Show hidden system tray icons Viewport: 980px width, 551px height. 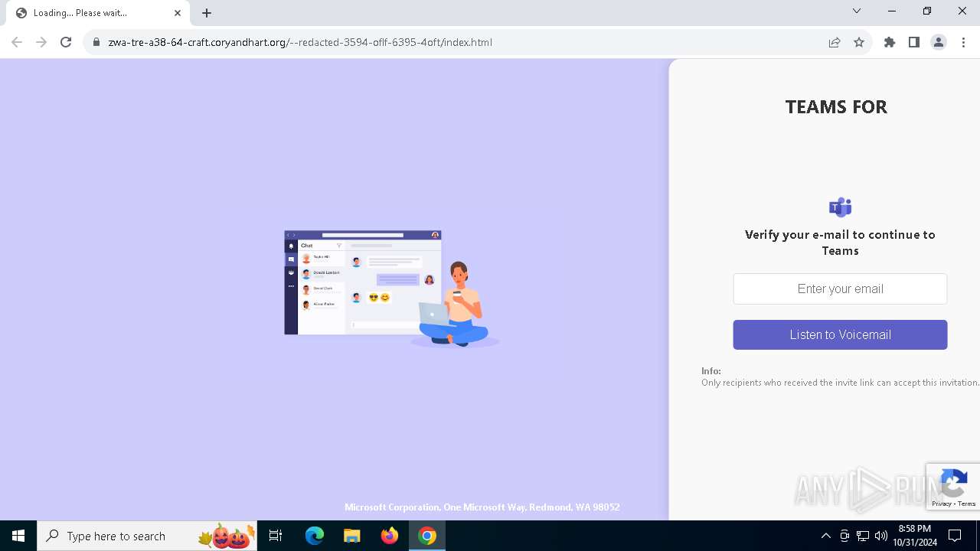(x=825, y=536)
